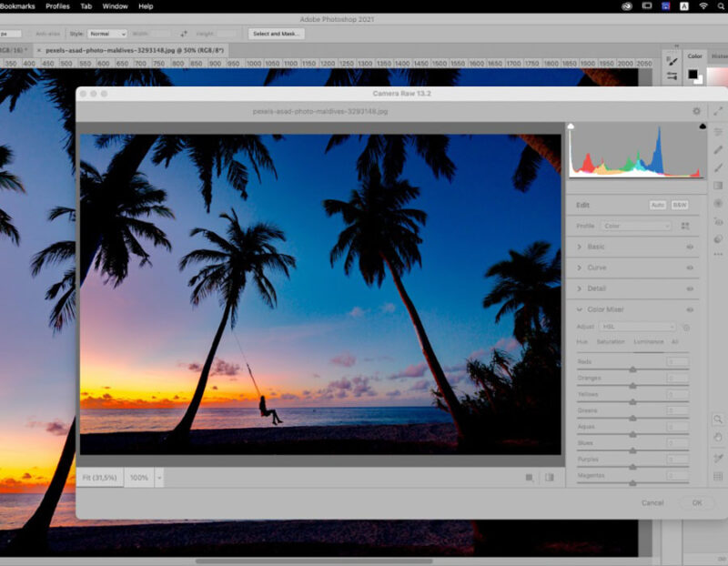Cancel the Camera Raw dialog
This screenshot has height=566, width=728.
tap(652, 502)
